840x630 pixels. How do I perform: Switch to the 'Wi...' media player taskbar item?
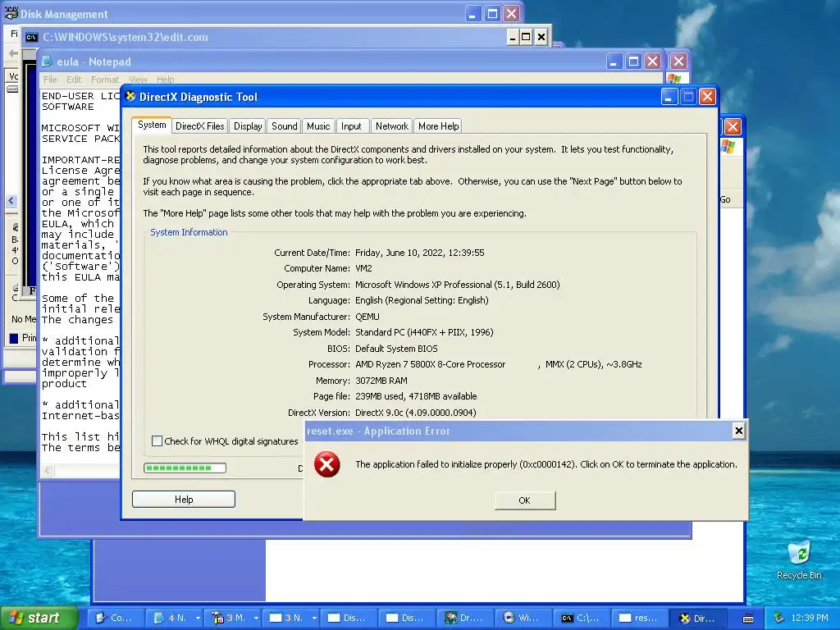[523, 618]
